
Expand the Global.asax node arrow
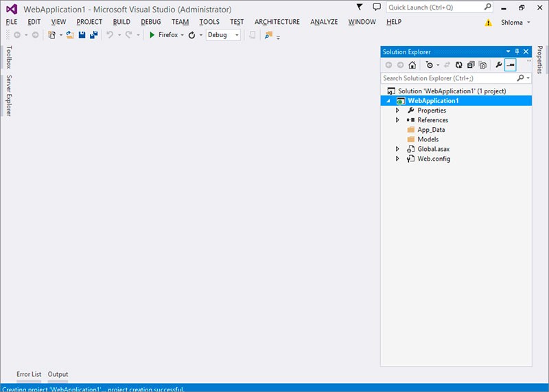397,149
